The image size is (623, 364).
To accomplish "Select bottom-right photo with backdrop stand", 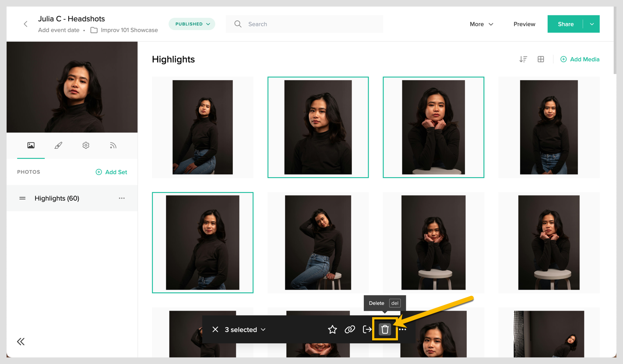I will coord(549,332).
